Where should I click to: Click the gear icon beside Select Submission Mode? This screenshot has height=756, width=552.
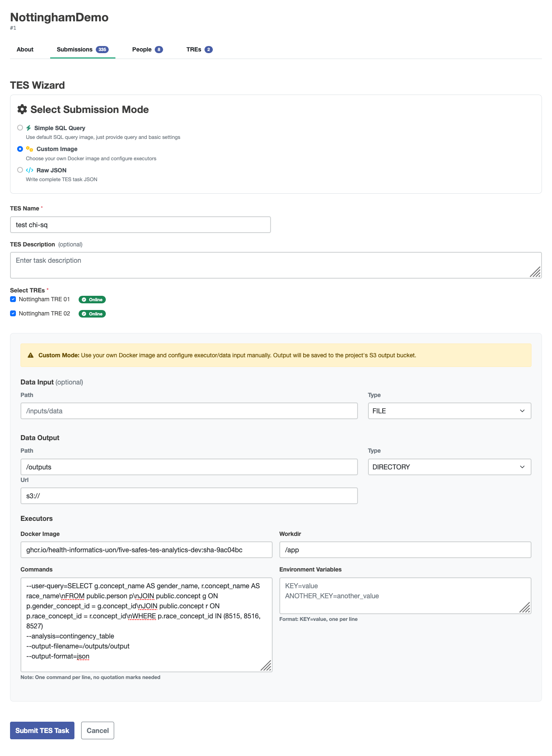point(22,110)
